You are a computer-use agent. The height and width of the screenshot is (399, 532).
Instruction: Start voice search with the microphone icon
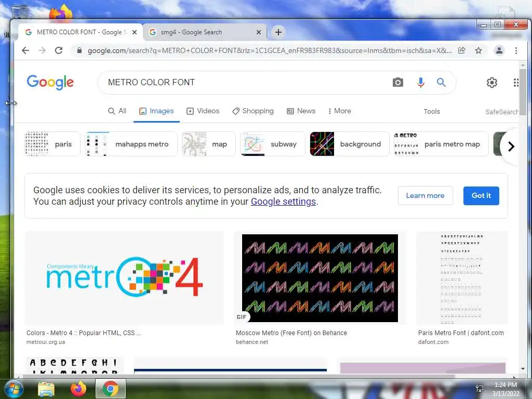(x=421, y=83)
